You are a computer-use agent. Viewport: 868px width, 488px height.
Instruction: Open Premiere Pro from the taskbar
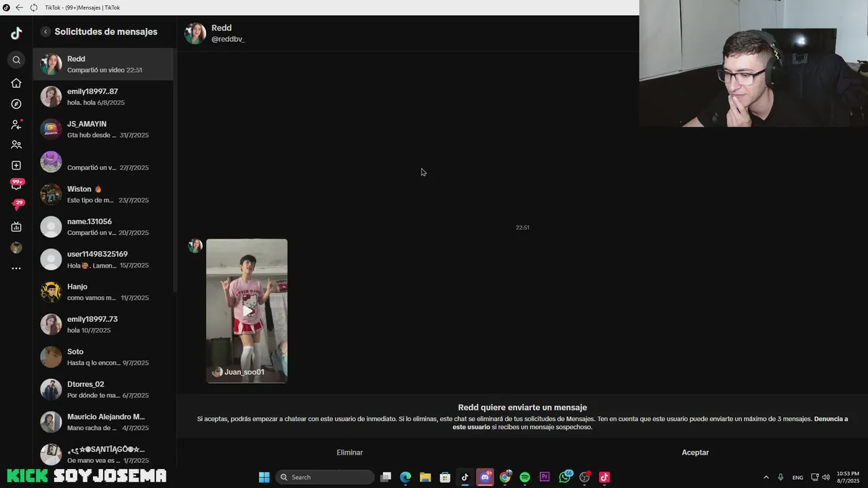click(545, 477)
